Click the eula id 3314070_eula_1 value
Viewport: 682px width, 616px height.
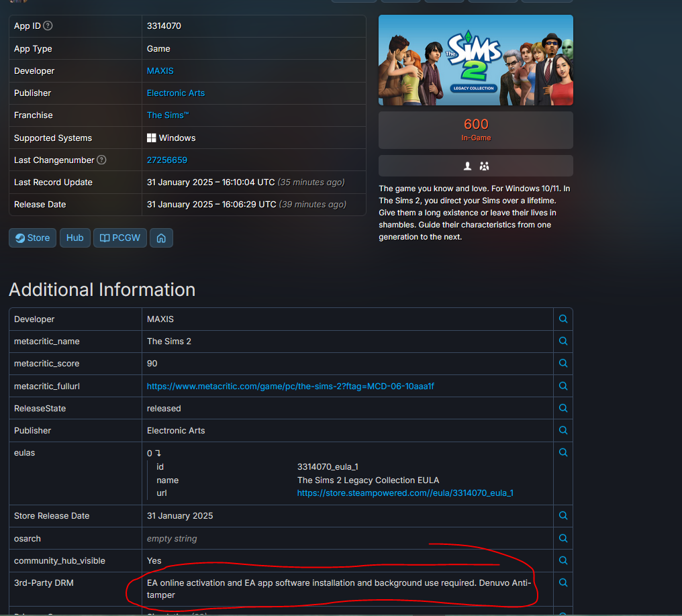328,467
